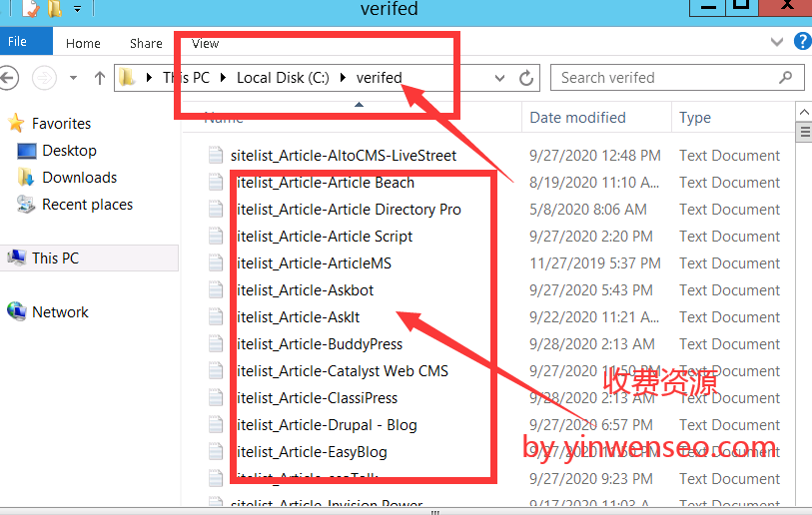Switch to the Share ribbon tab
The width and height of the screenshot is (812, 515).
146,43
